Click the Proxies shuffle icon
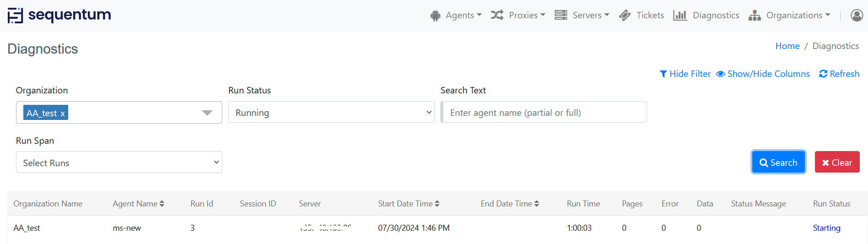This screenshot has width=868, height=244. click(497, 15)
